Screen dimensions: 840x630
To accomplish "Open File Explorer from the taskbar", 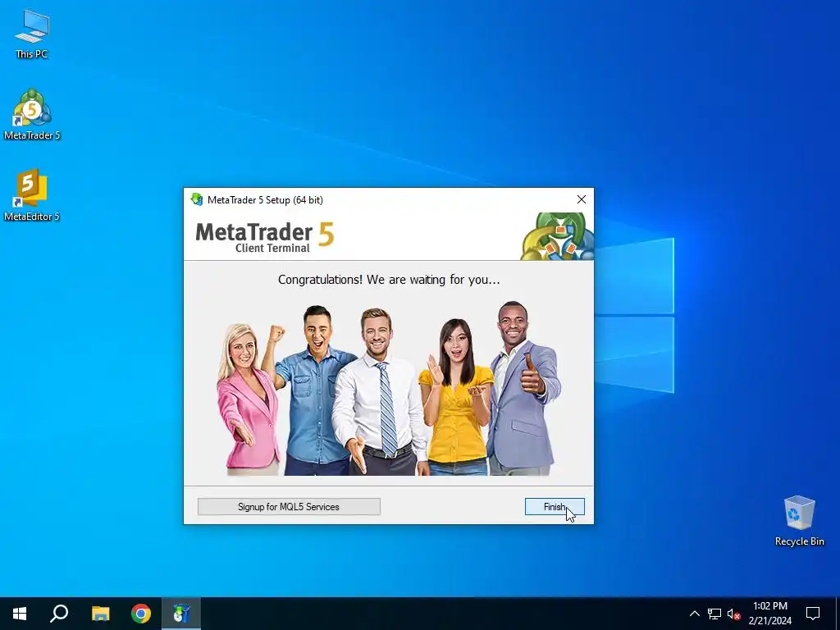I will (x=100, y=614).
